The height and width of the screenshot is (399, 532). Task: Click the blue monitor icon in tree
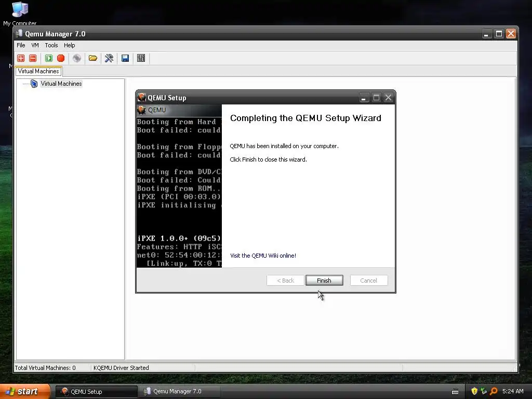tap(34, 84)
